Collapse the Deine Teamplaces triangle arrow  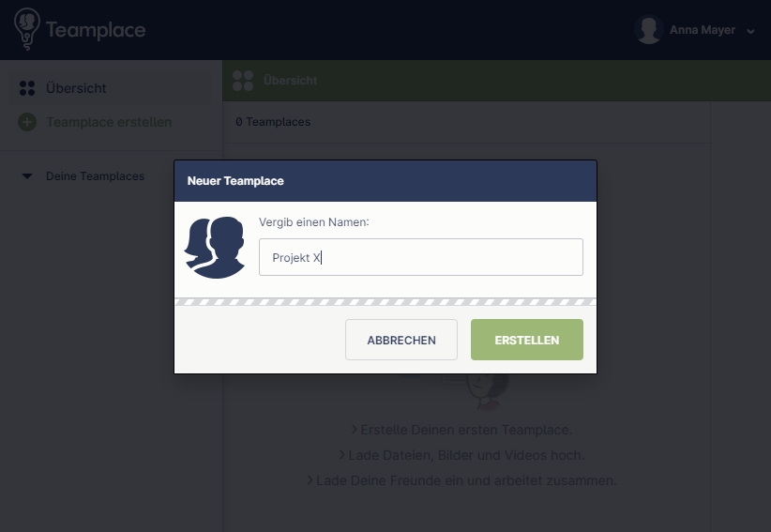[x=27, y=176]
